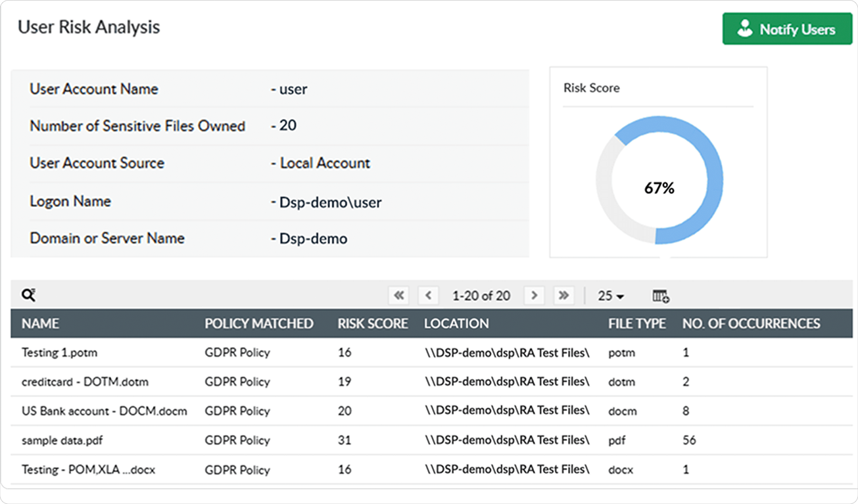Click the search icon above the table
This screenshot has height=504, width=858.
[x=28, y=296]
